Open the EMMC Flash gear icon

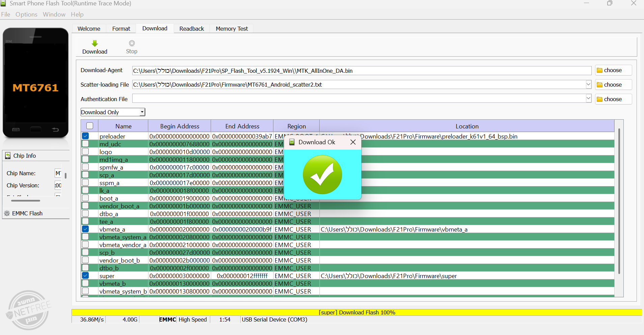pyautogui.click(x=7, y=213)
